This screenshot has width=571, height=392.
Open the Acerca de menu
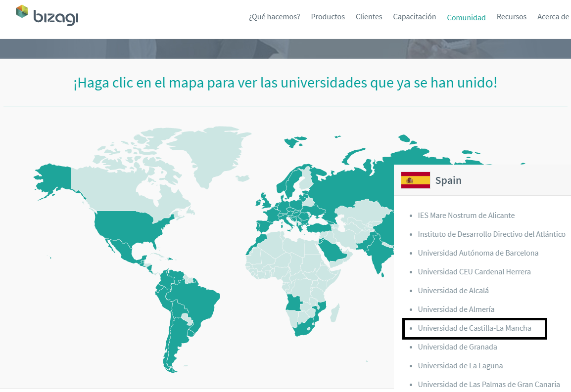click(x=554, y=17)
